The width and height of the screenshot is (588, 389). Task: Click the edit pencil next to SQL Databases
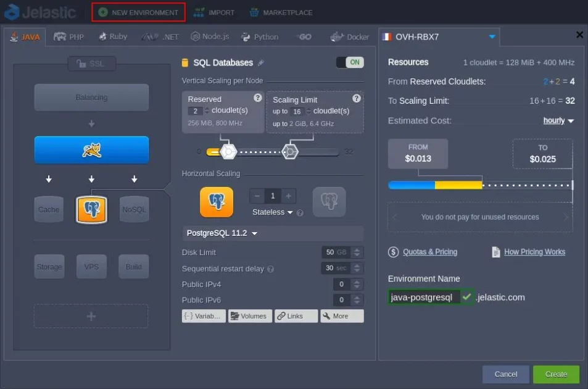[261, 63]
